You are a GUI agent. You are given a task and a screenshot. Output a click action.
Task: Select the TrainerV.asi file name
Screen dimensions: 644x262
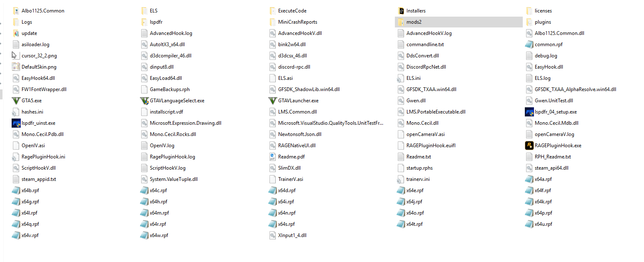(290, 179)
